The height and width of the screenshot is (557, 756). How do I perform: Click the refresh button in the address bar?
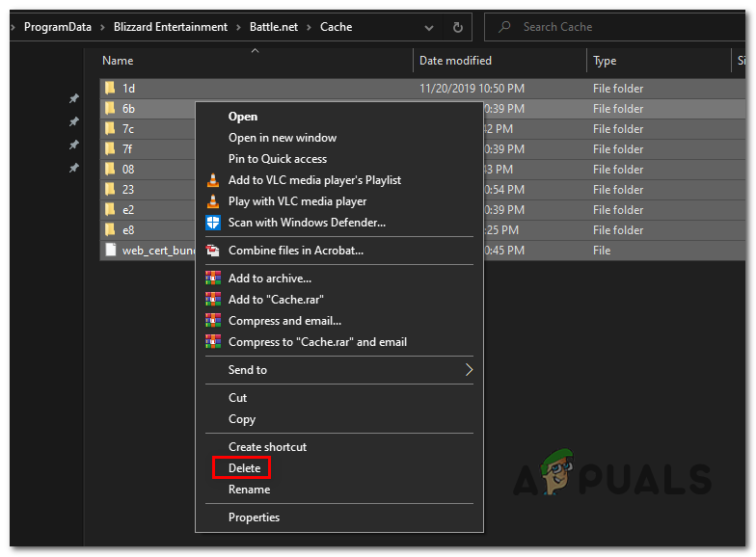coord(458,27)
